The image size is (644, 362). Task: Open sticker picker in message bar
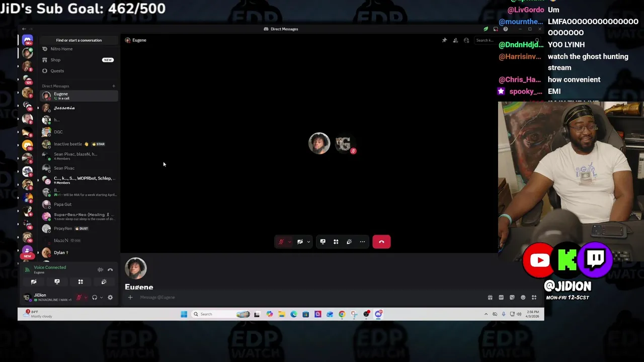[x=512, y=298]
